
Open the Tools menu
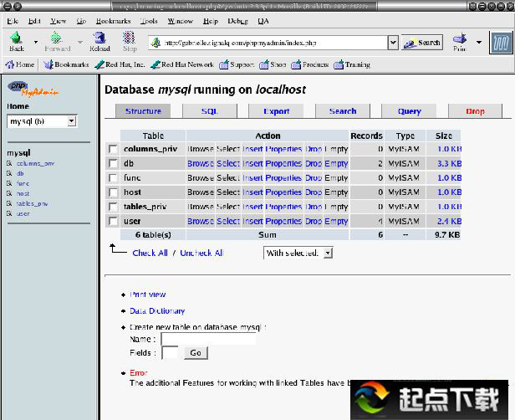point(149,21)
